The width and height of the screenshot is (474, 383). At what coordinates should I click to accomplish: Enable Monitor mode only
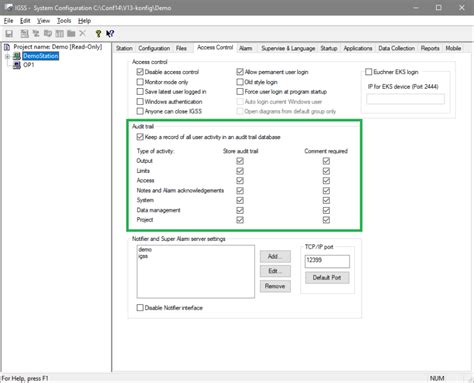pos(140,82)
